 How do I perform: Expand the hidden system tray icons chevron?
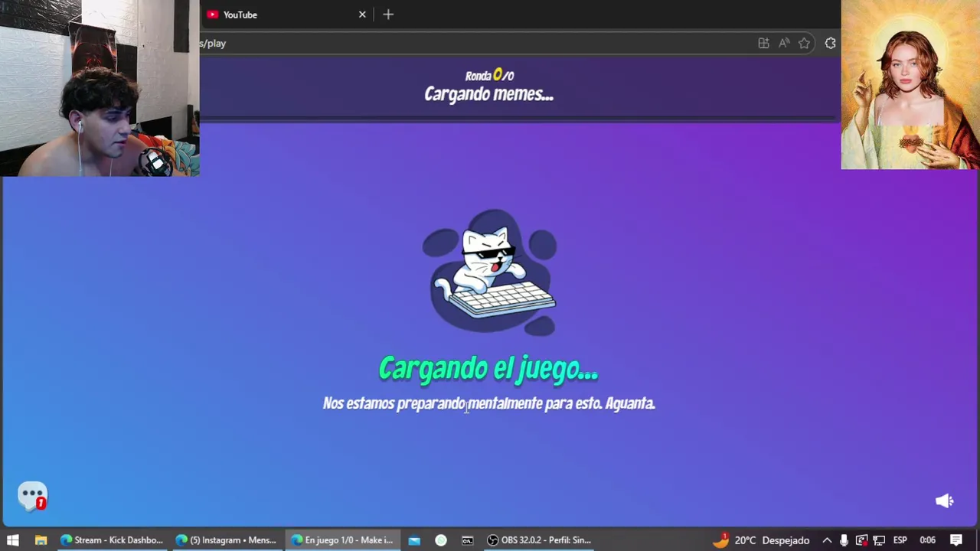pos(827,540)
